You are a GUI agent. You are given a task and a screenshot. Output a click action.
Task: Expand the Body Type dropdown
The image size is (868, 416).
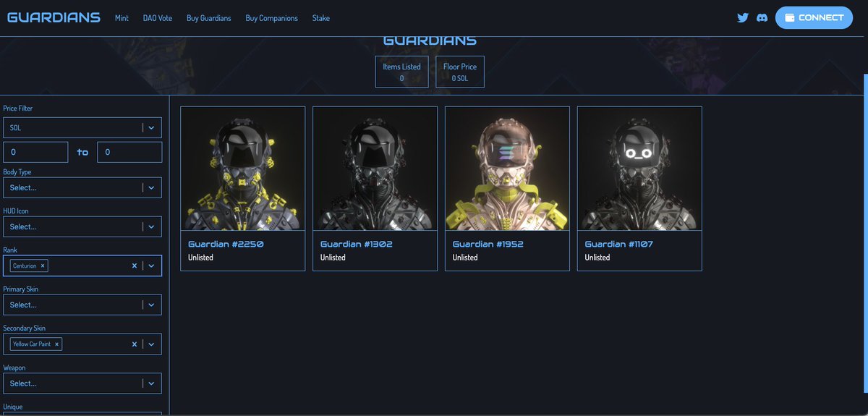(x=82, y=187)
